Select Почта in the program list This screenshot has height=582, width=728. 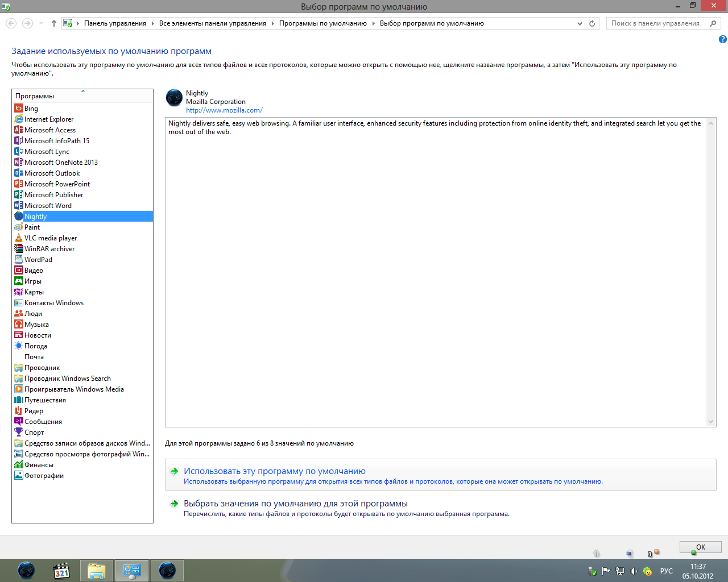point(34,357)
